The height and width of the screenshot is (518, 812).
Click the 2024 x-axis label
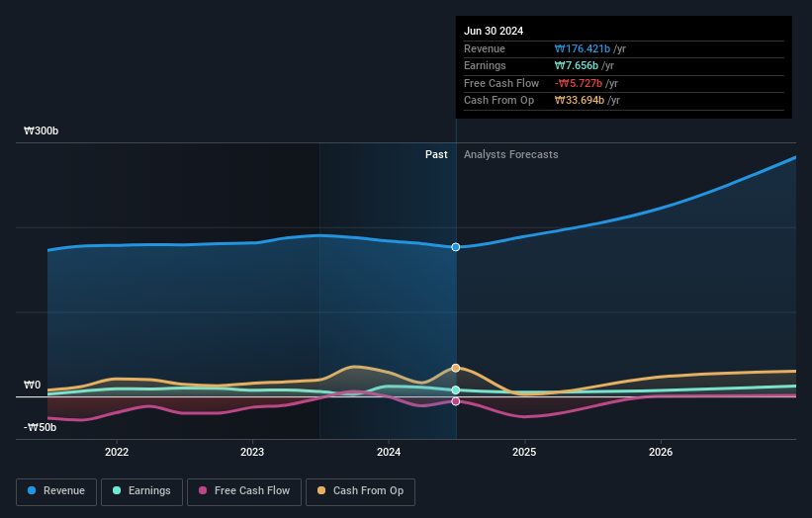pos(389,452)
